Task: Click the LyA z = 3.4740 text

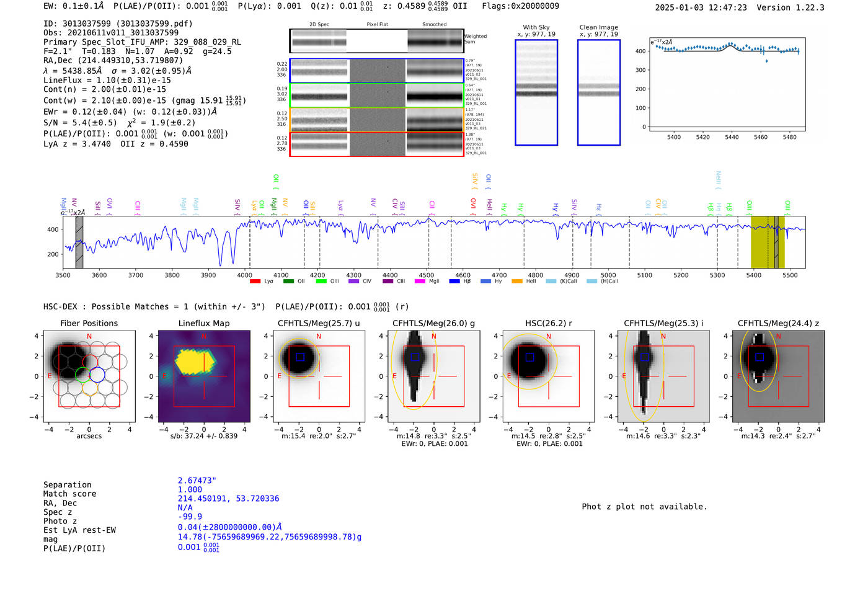Action: (77, 144)
